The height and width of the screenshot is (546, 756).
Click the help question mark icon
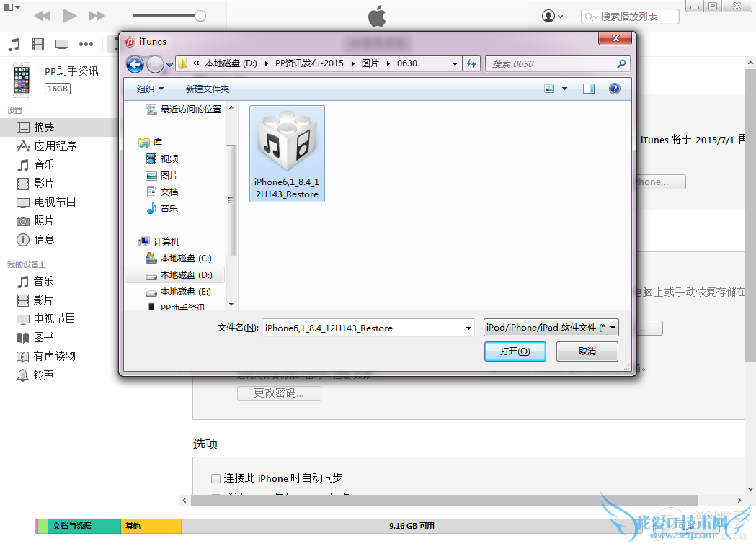tap(614, 89)
